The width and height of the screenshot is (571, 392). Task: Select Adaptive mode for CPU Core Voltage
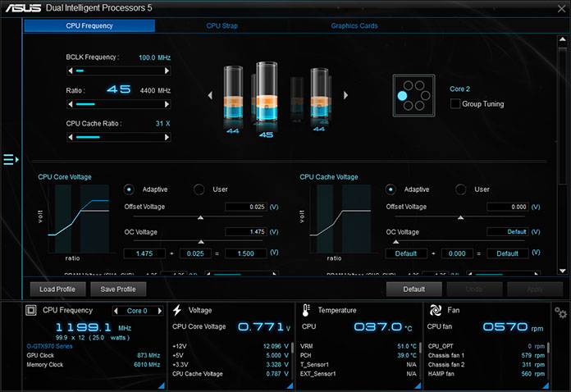[x=129, y=189]
